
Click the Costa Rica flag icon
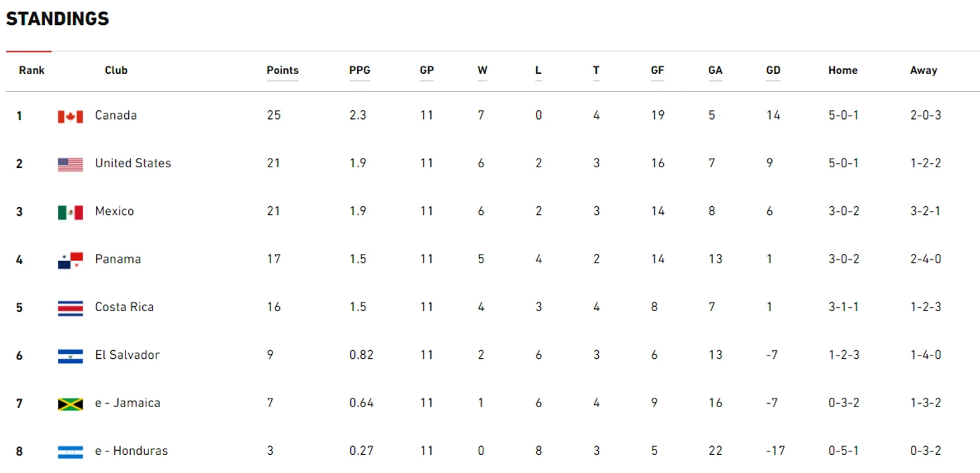pos(70,308)
